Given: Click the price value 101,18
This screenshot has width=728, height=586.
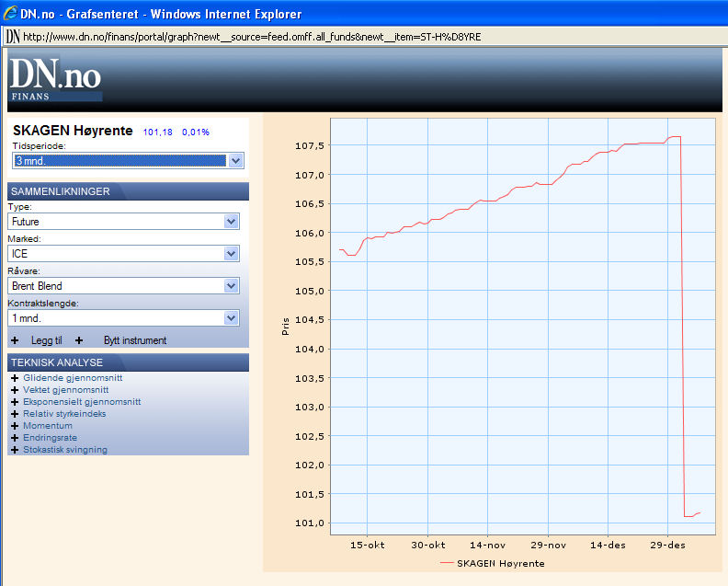Looking at the screenshot, I should click(x=157, y=132).
